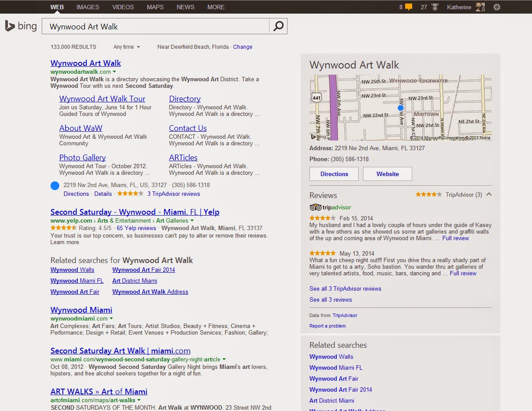
Task: Click Full review for Feb 15 review
Action: [456, 238]
